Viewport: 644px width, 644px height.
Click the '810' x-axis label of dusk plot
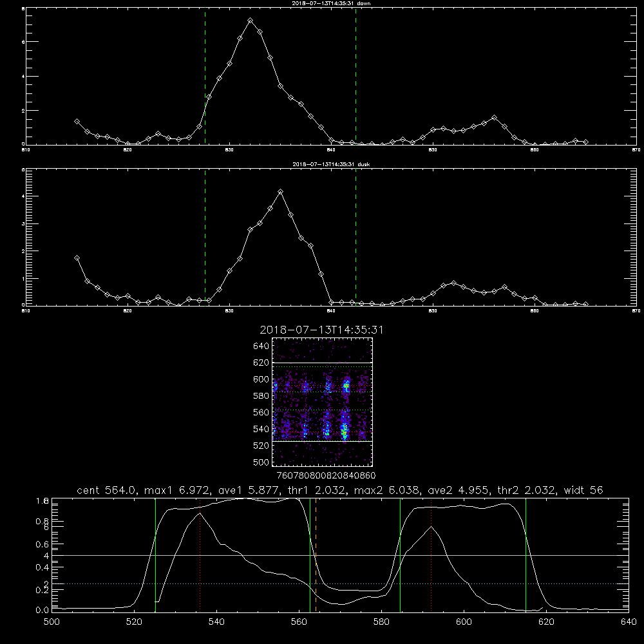click(x=26, y=311)
